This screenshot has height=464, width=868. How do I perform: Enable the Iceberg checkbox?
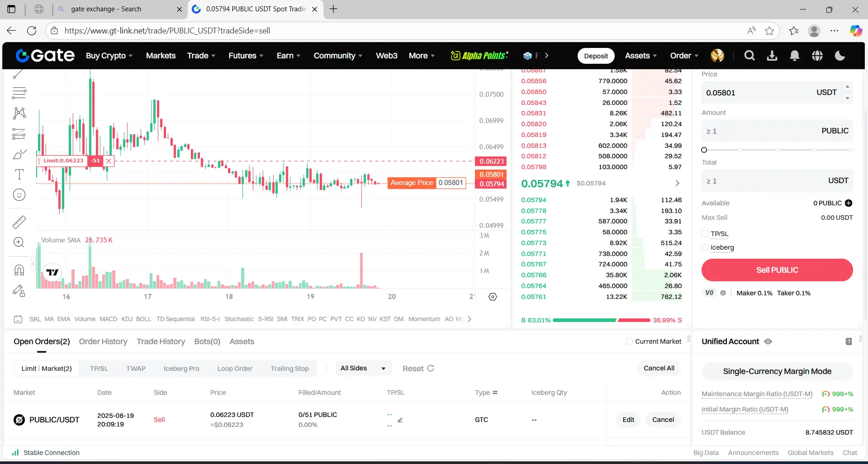[x=705, y=247]
